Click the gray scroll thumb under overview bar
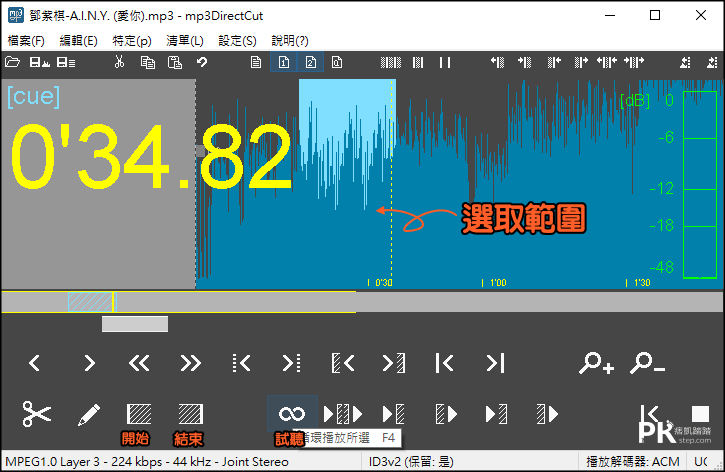 click(x=135, y=324)
